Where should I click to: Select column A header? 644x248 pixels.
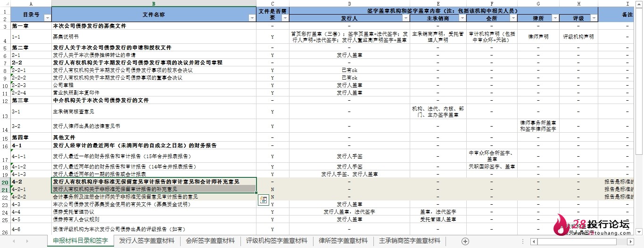31,3
